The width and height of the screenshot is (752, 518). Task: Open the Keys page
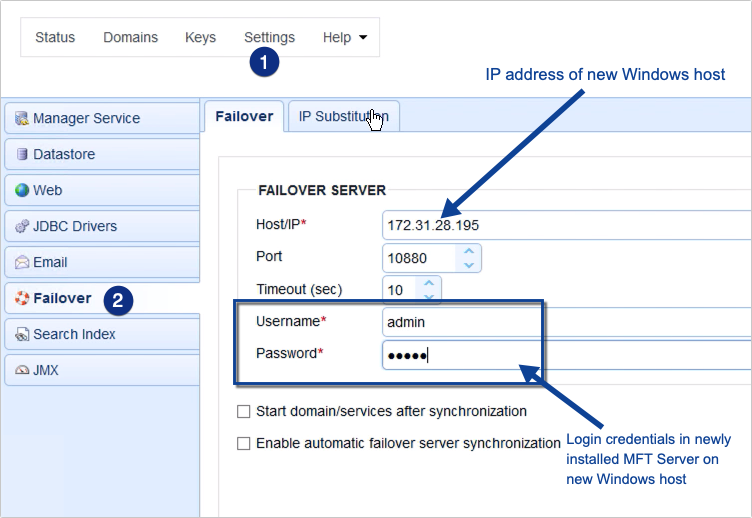[x=200, y=38]
